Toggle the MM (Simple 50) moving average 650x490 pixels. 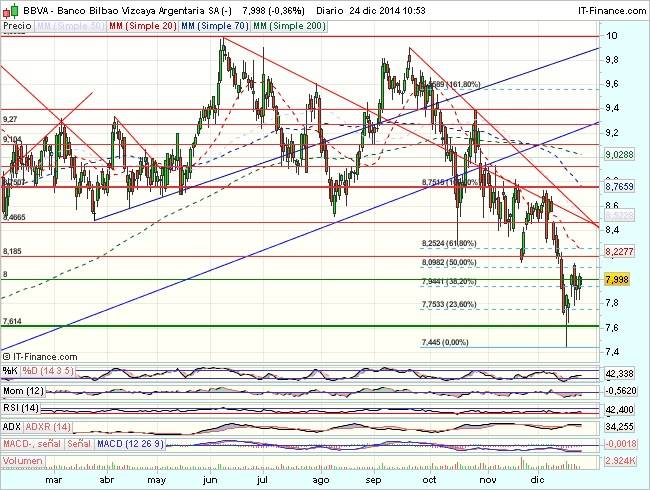click(70, 26)
